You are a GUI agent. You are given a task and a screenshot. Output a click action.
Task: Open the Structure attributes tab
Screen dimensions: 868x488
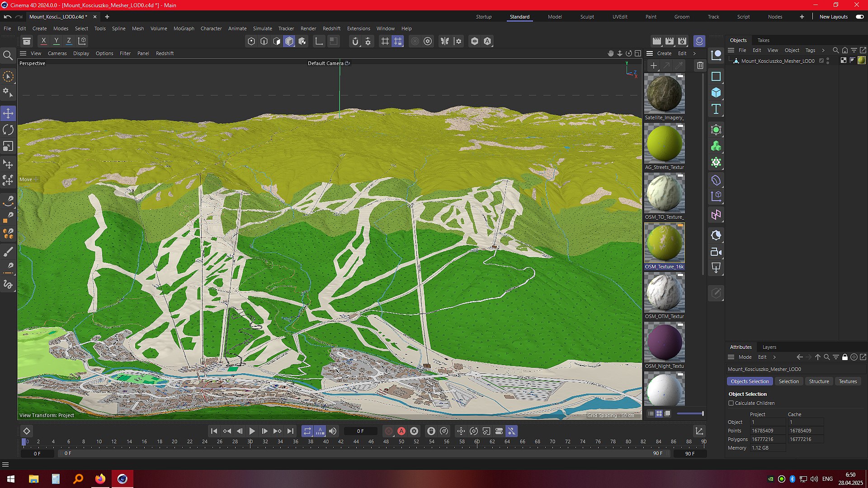[819, 381]
